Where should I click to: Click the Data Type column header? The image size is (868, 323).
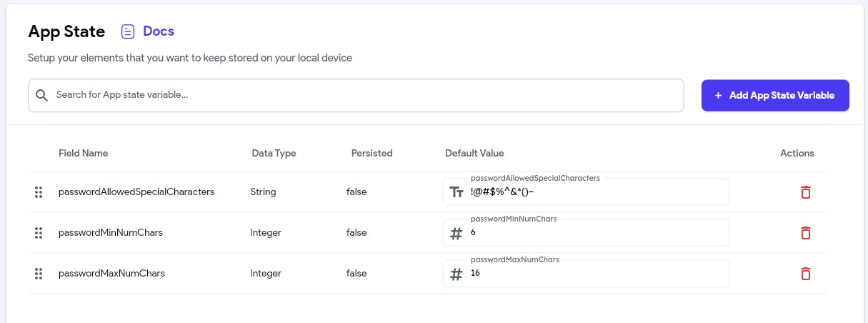274,153
